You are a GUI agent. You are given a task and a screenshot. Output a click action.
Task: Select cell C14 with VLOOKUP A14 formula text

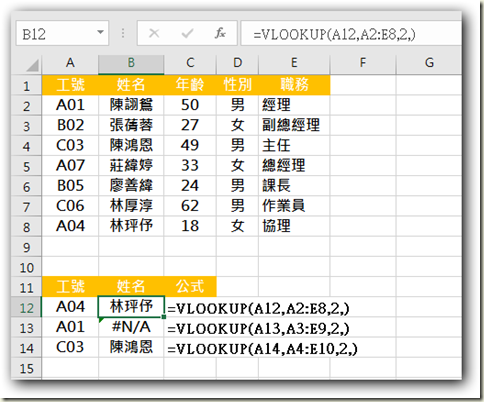tap(190, 348)
